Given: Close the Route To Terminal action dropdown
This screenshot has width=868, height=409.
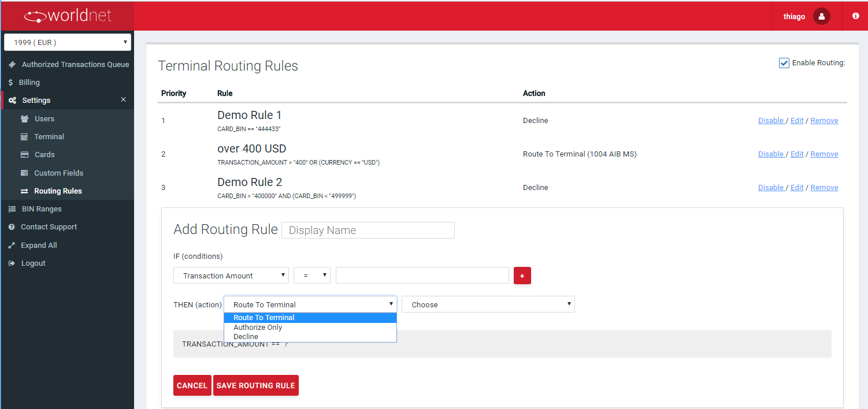Looking at the screenshot, I should 310,304.
